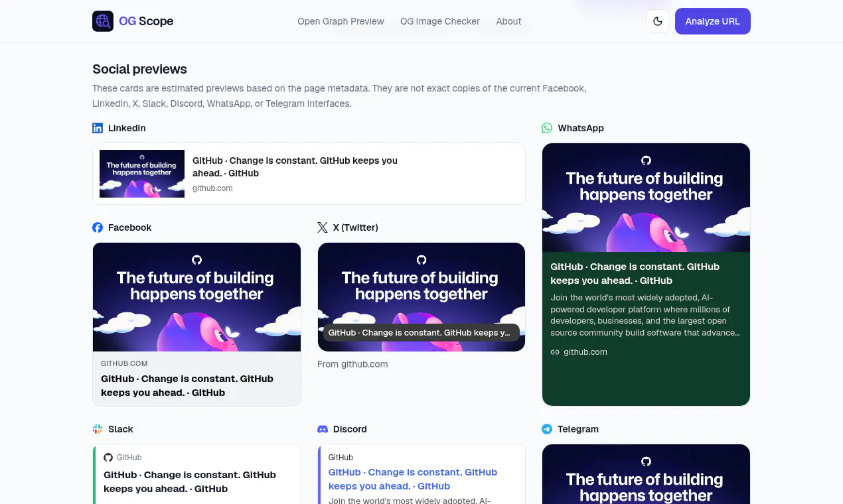This screenshot has height=504, width=843.
Task: Click "From github.com" under X preview
Action: [352, 364]
